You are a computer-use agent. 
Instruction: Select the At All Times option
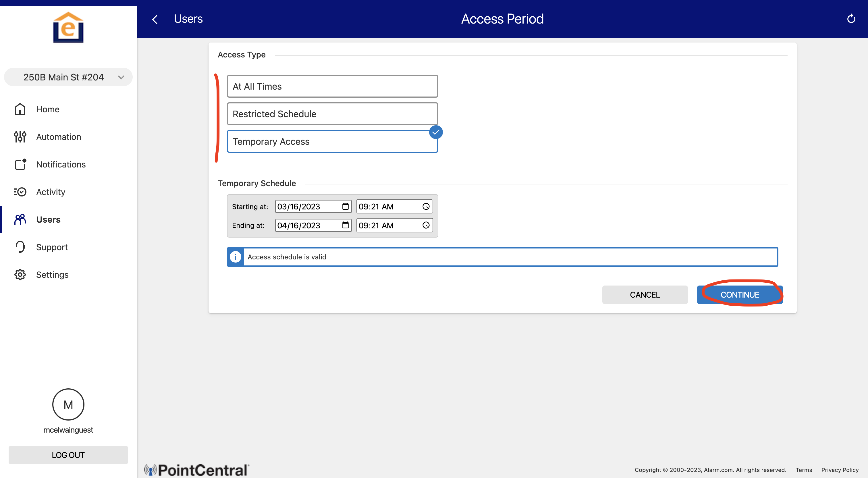[332, 86]
